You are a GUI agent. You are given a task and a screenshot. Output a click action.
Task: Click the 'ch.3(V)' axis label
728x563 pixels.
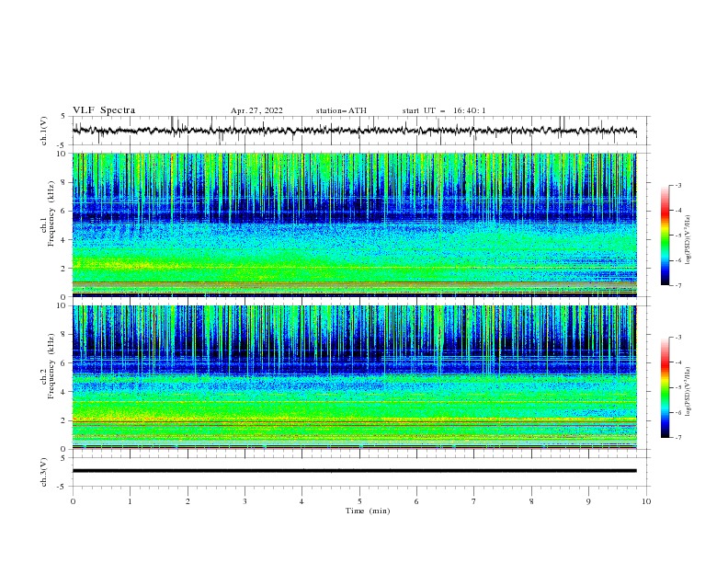43,472
